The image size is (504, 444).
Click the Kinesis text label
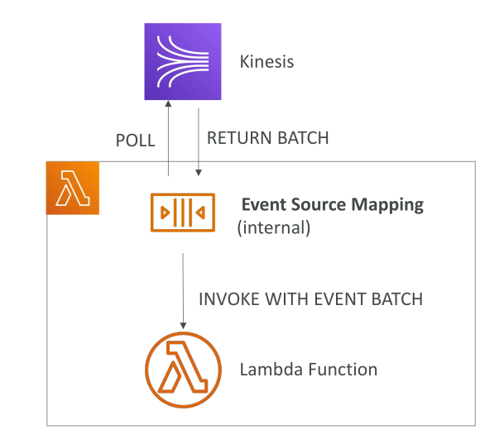pos(266,61)
